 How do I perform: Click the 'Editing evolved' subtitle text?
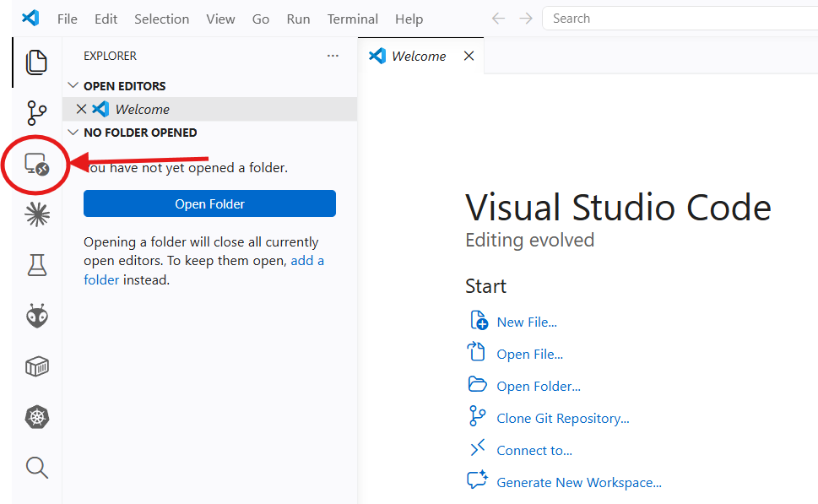[x=529, y=240]
